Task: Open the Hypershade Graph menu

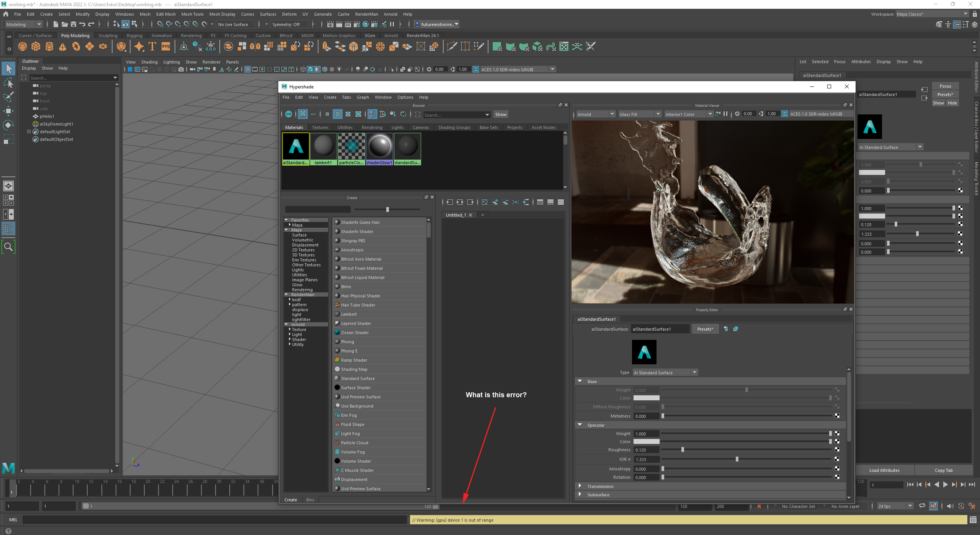Action: pyautogui.click(x=363, y=97)
